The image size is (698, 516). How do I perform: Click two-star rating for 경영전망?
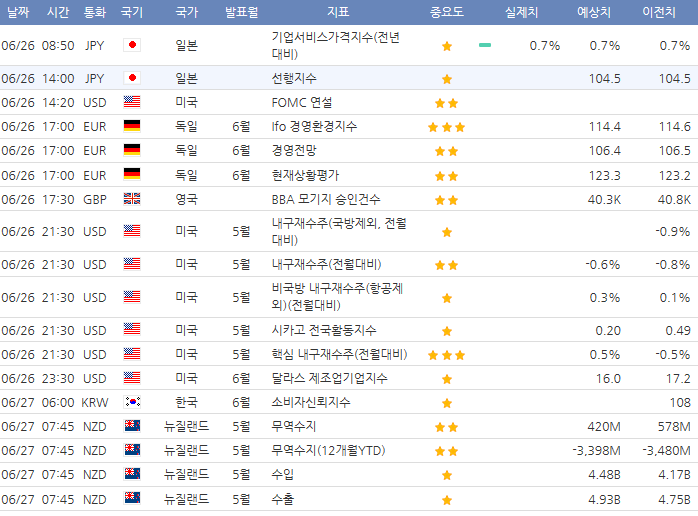[446, 151]
